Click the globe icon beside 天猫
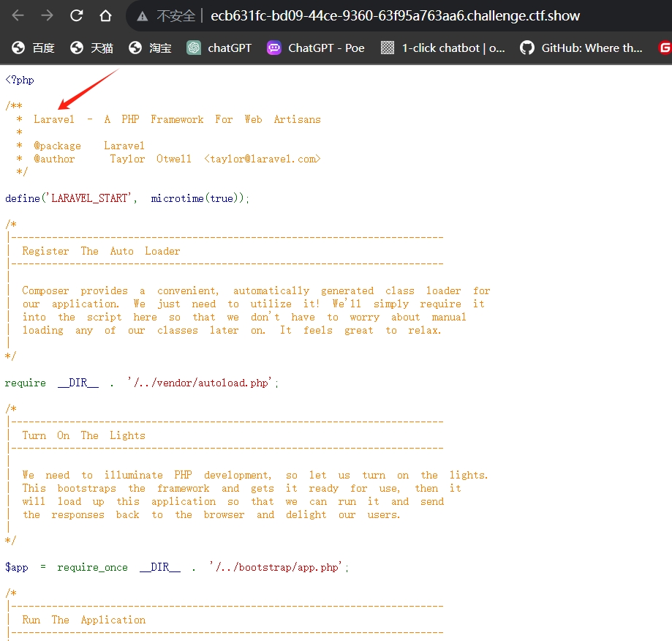 pos(77,48)
